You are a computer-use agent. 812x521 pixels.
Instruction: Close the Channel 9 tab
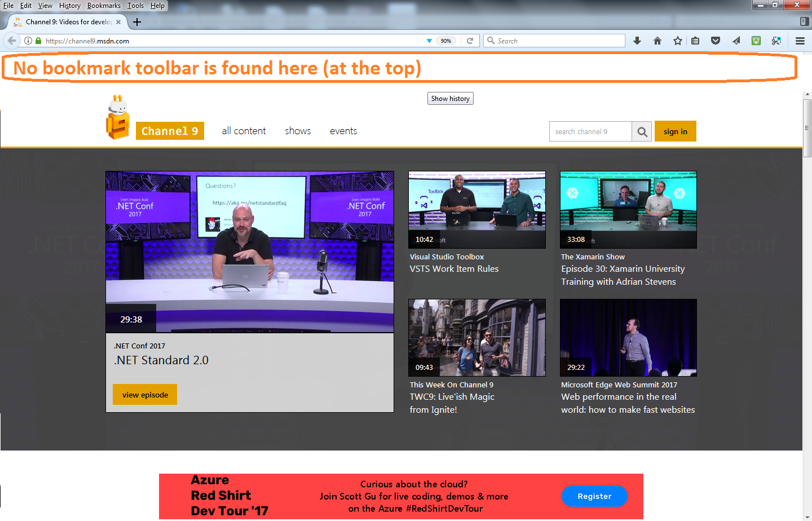pyautogui.click(x=118, y=22)
